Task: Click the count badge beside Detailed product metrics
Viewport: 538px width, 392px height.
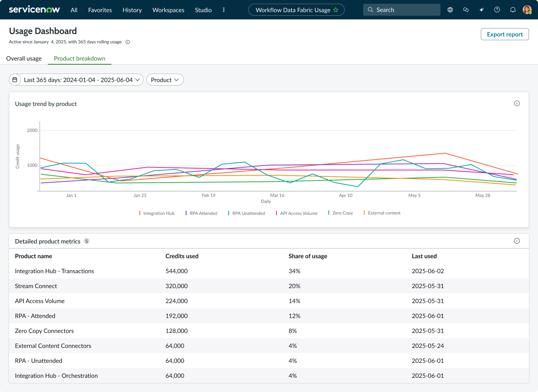Action: pyautogui.click(x=87, y=241)
